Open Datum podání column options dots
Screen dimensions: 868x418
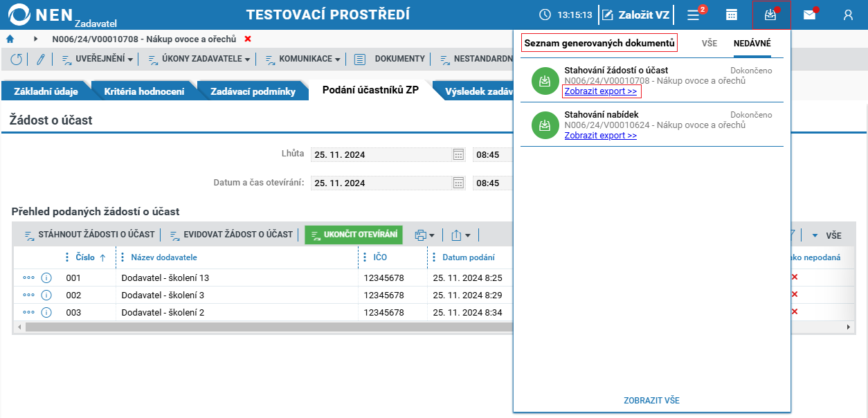(x=434, y=257)
